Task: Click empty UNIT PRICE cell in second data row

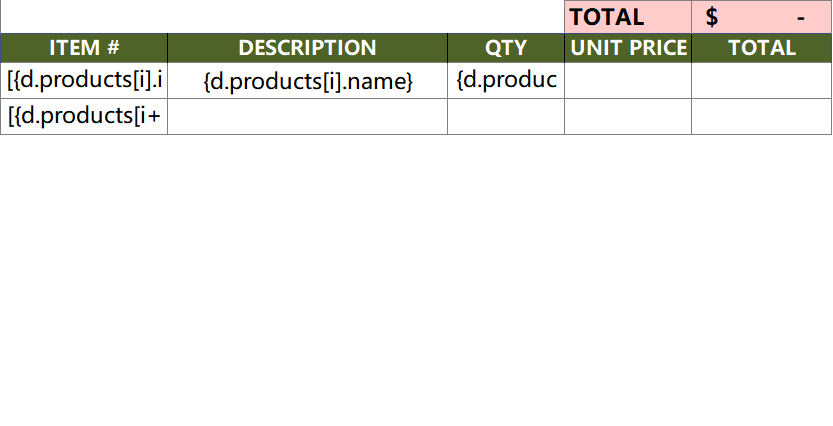Action: pyautogui.click(x=628, y=117)
